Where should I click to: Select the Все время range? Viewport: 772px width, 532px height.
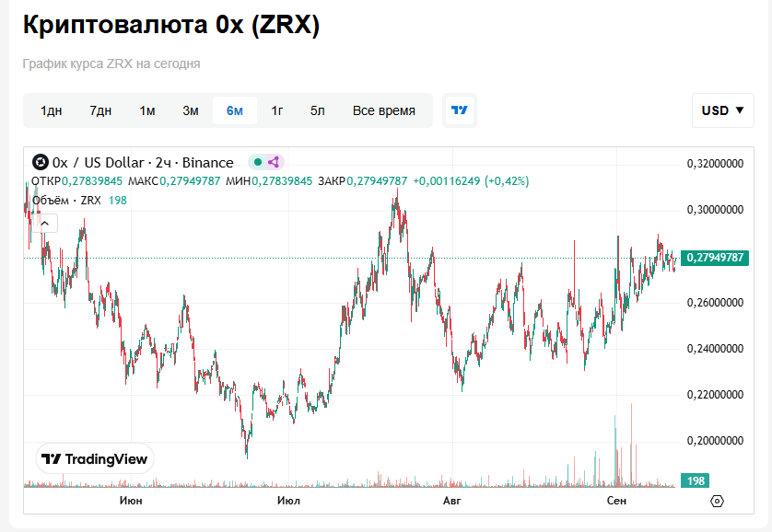click(x=384, y=110)
